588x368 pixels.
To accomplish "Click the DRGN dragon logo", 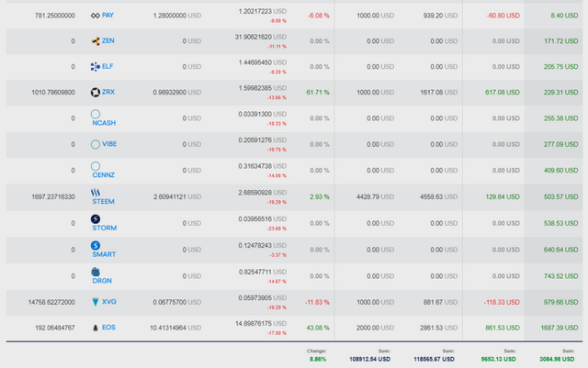I will pos(96,272).
